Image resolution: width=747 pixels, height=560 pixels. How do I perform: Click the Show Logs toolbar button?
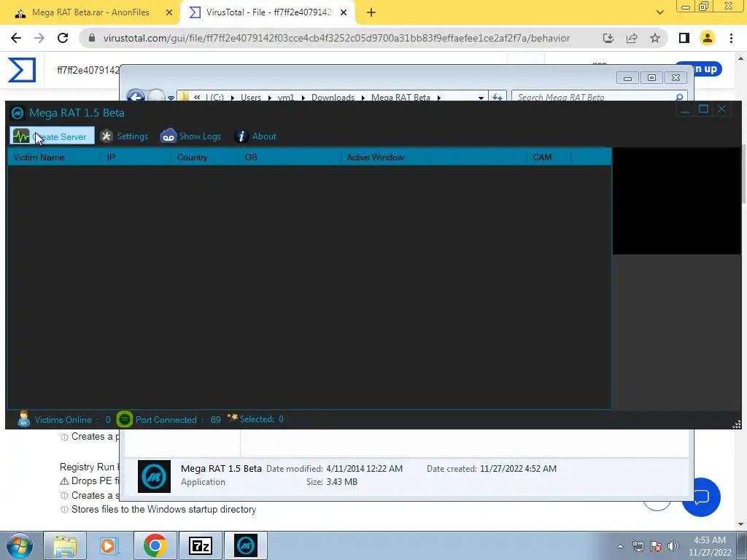coord(190,136)
